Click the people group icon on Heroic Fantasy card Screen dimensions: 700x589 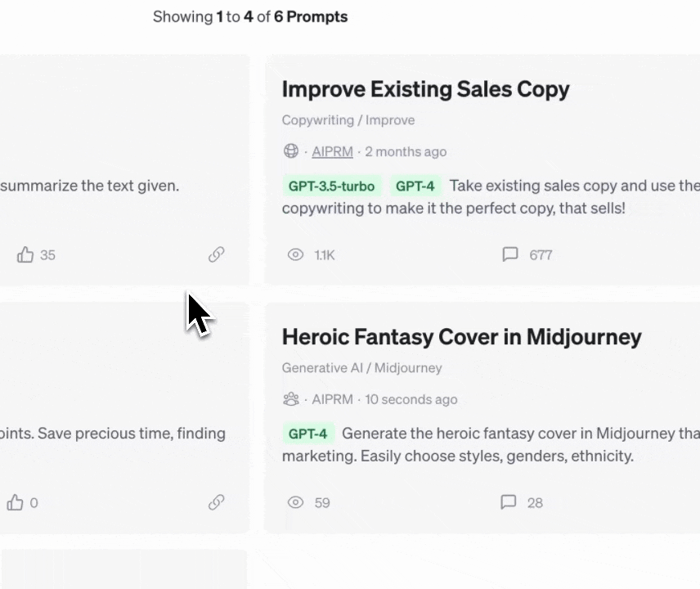click(x=290, y=399)
